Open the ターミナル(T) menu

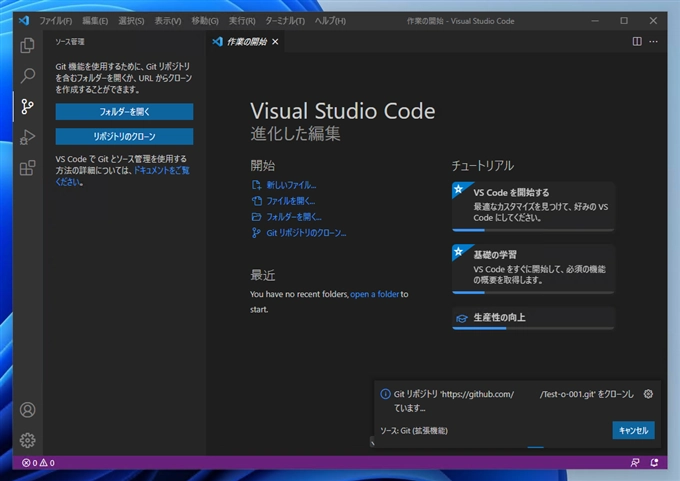285,21
